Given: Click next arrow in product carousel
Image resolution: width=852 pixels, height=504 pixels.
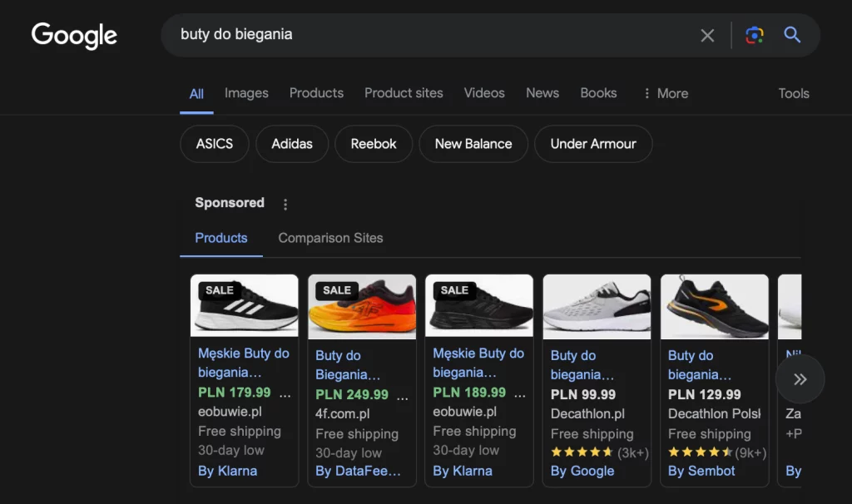Looking at the screenshot, I should tap(800, 379).
